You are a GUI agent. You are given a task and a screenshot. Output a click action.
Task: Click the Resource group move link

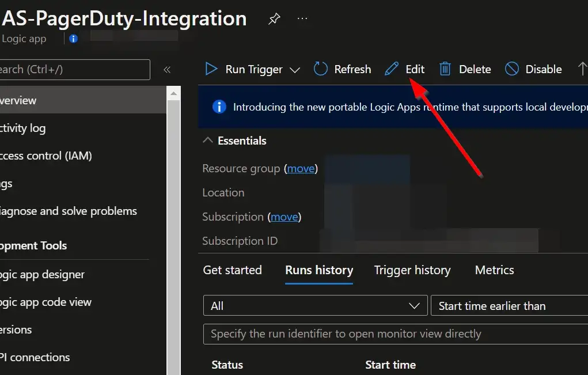pyautogui.click(x=301, y=169)
